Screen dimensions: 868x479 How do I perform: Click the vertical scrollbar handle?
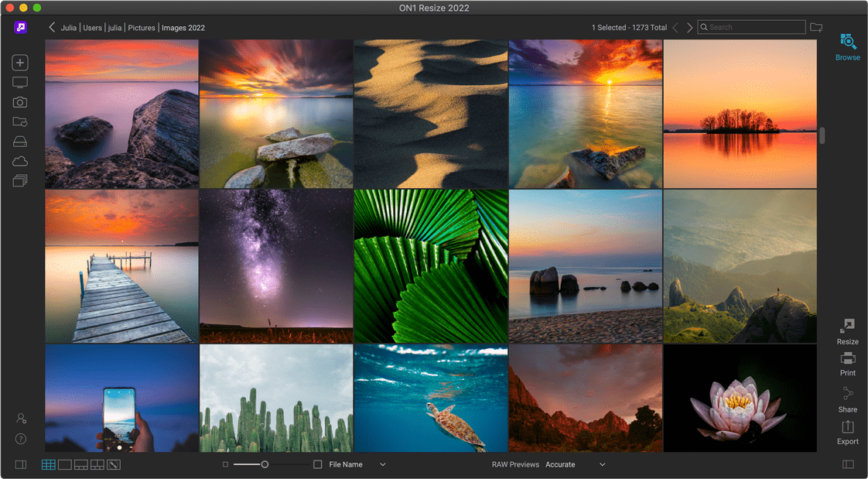click(822, 135)
